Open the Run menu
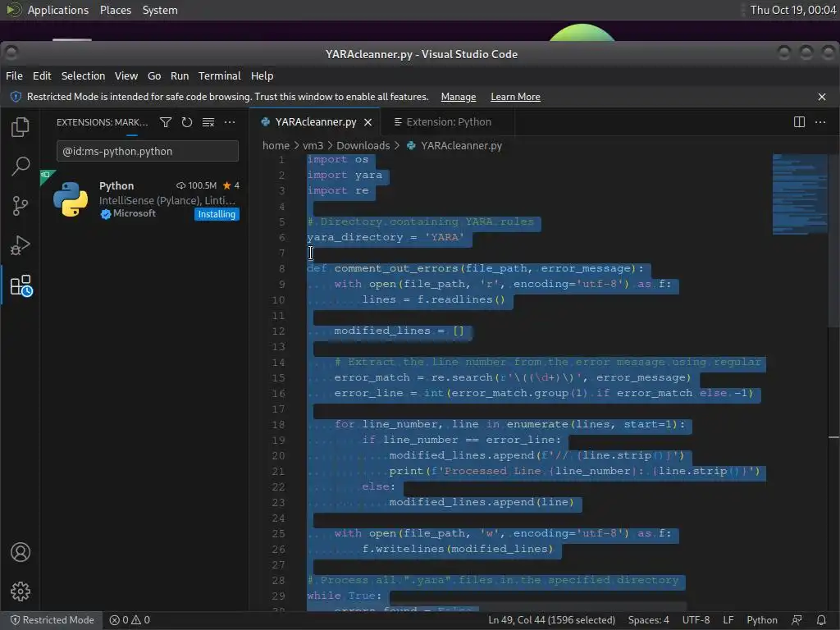Viewport: 840px width, 630px height. [x=180, y=76]
